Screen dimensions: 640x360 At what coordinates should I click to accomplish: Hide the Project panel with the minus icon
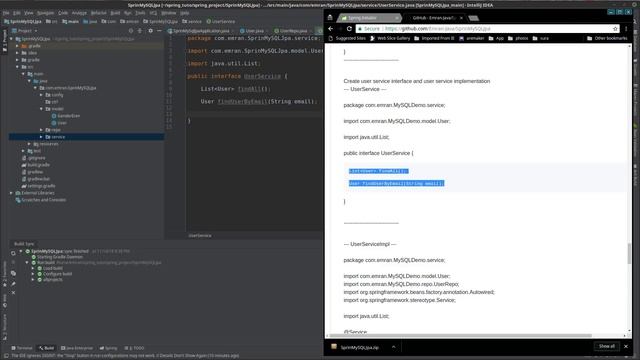[x=159, y=31]
